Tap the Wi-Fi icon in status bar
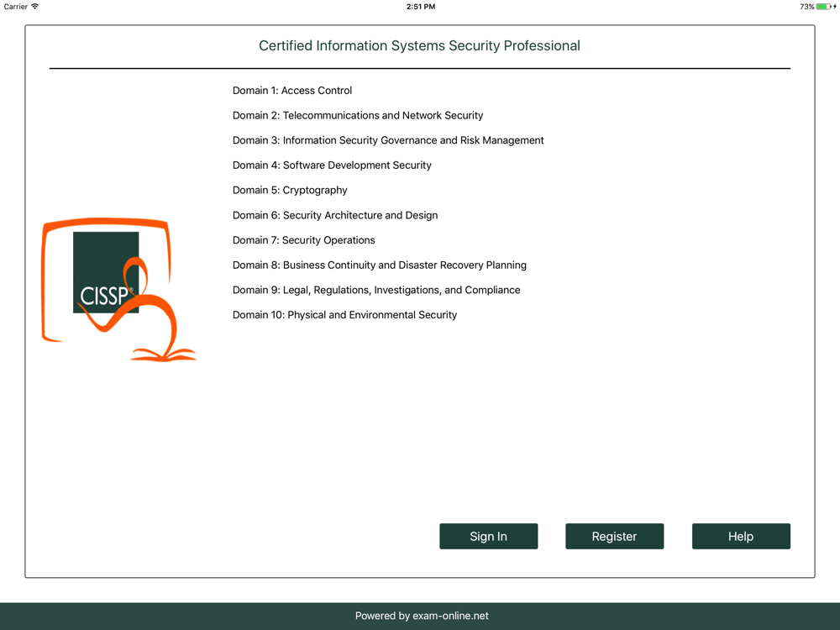The width and height of the screenshot is (840, 630). [34, 7]
